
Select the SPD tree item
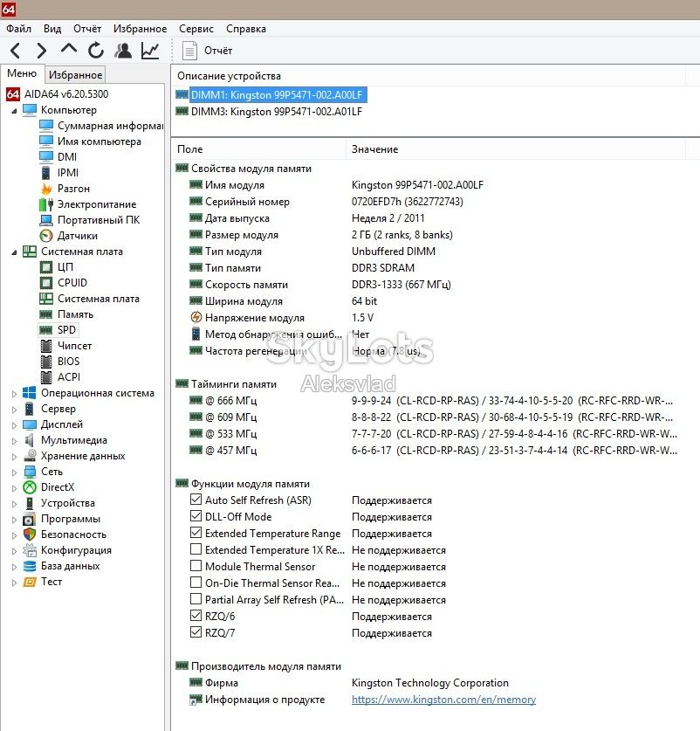pyautogui.click(x=66, y=330)
